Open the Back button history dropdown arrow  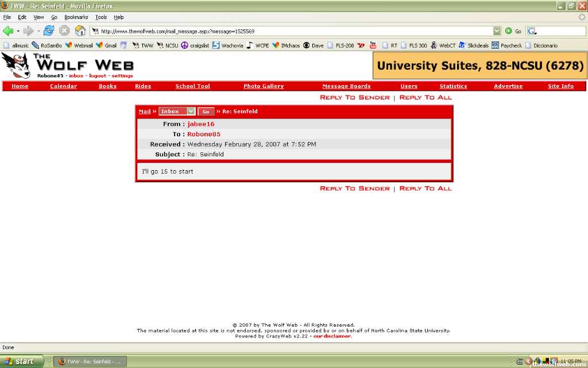click(18, 31)
